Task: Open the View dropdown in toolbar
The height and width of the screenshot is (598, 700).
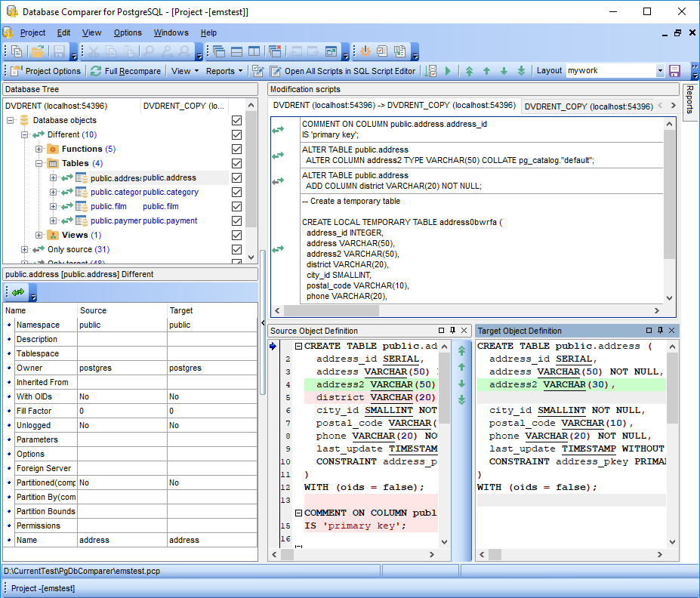Action: click(185, 71)
